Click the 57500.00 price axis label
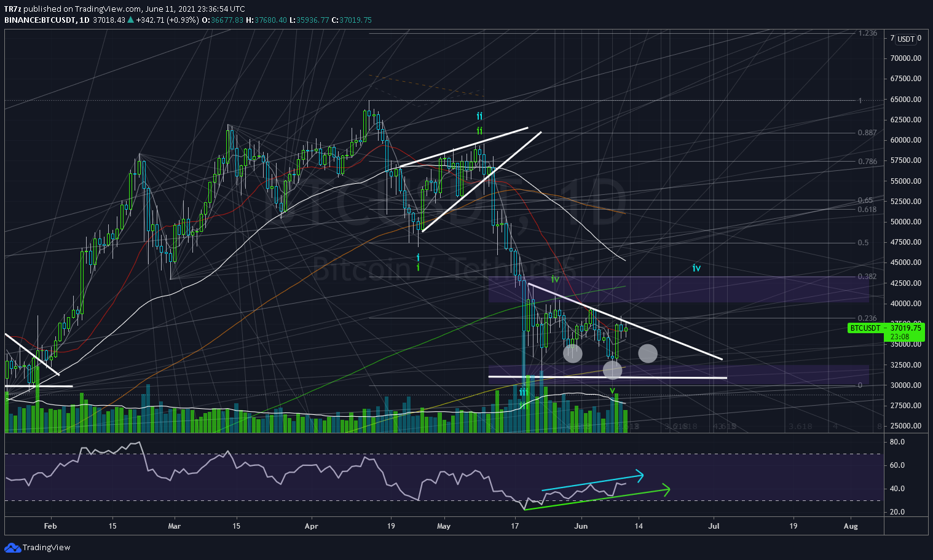The height and width of the screenshot is (560, 933). pos(905,160)
